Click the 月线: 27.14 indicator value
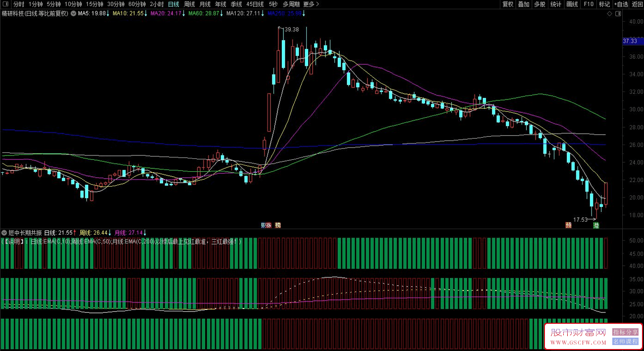The width and height of the screenshot is (644, 351). click(129, 232)
